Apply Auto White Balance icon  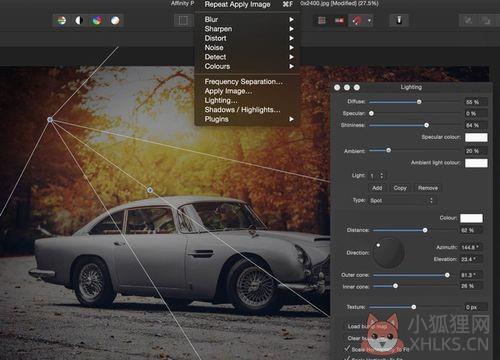click(x=115, y=21)
